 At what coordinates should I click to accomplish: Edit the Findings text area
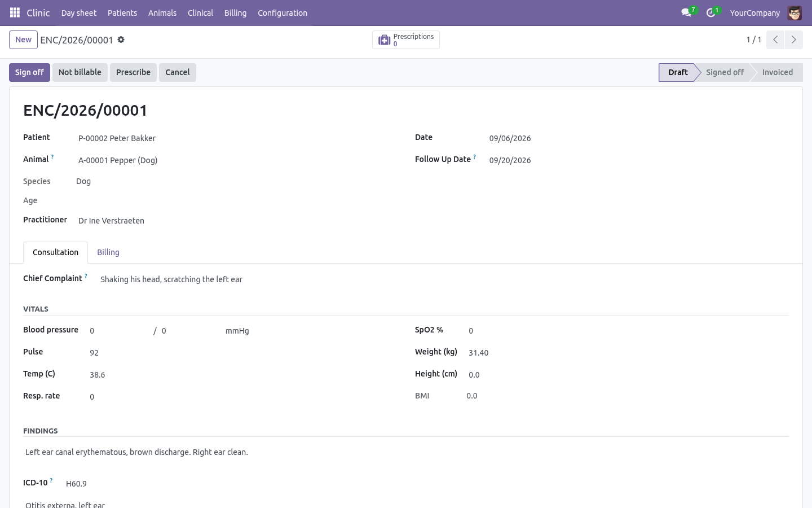click(406, 452)
